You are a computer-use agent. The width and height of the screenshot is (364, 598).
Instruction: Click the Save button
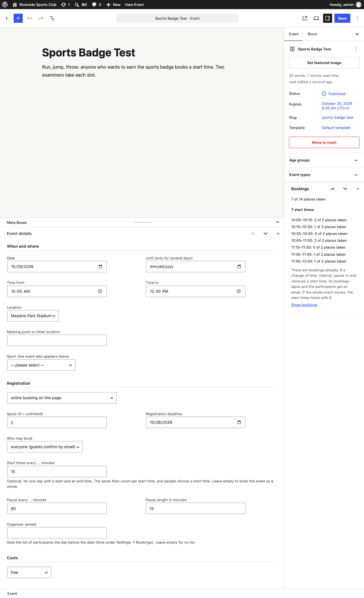click(342, 18)
